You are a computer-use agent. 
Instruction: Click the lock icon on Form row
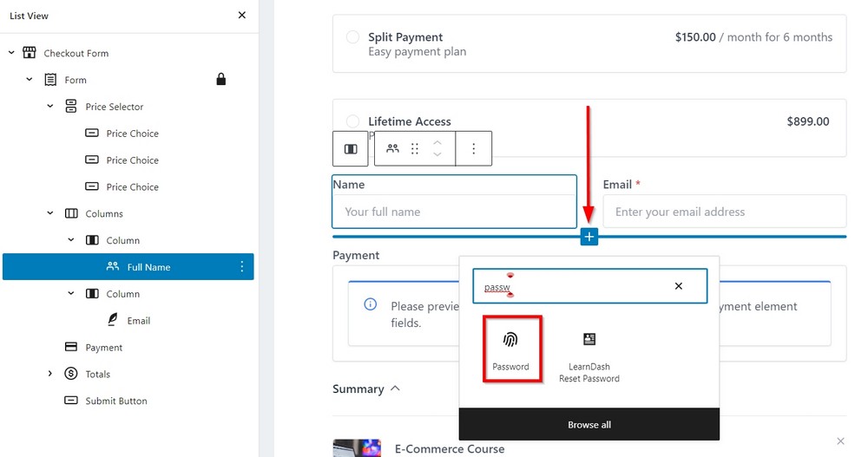220,79
